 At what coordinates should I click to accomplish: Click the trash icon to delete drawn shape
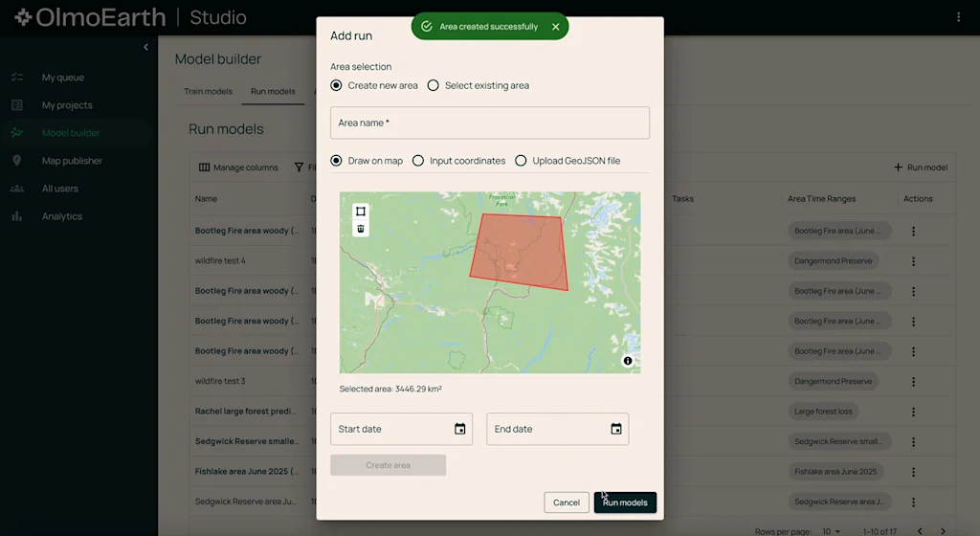click(361, 229)
